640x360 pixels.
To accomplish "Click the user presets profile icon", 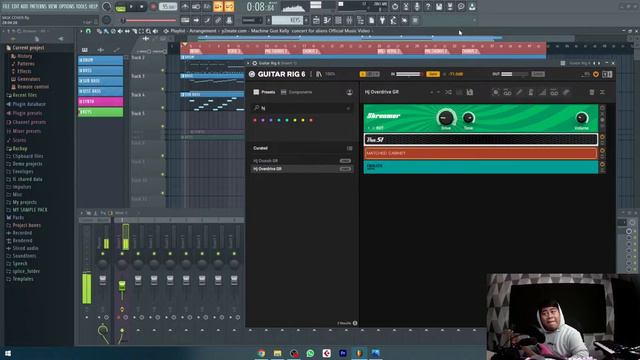I will 349,93.
